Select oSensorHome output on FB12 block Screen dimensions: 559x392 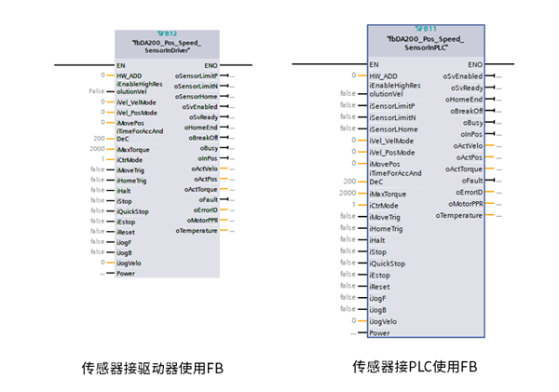coord(196,96)
